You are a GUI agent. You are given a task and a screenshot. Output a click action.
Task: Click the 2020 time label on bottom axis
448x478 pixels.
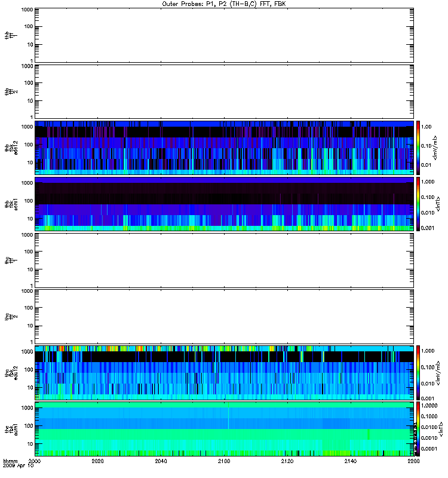(x=97, y=461)
